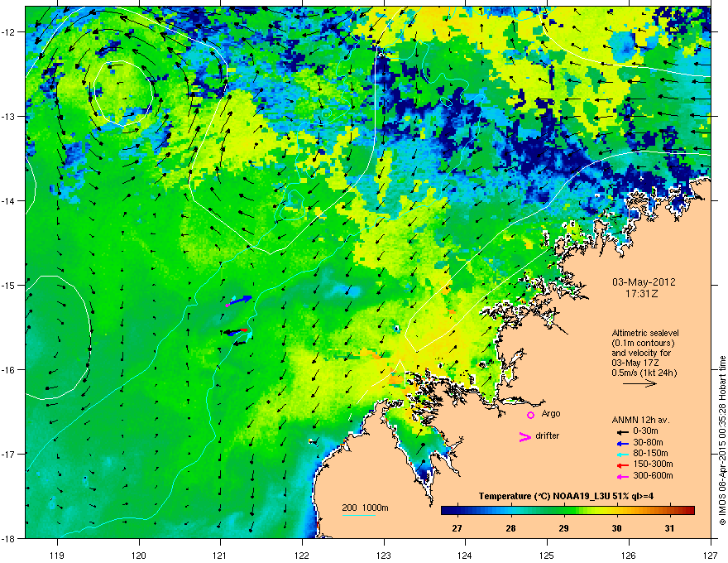The width and height of the screenshot is (728, 563).
Task: Click colorbar tick label "27"
Action: [x=457, y=528]
